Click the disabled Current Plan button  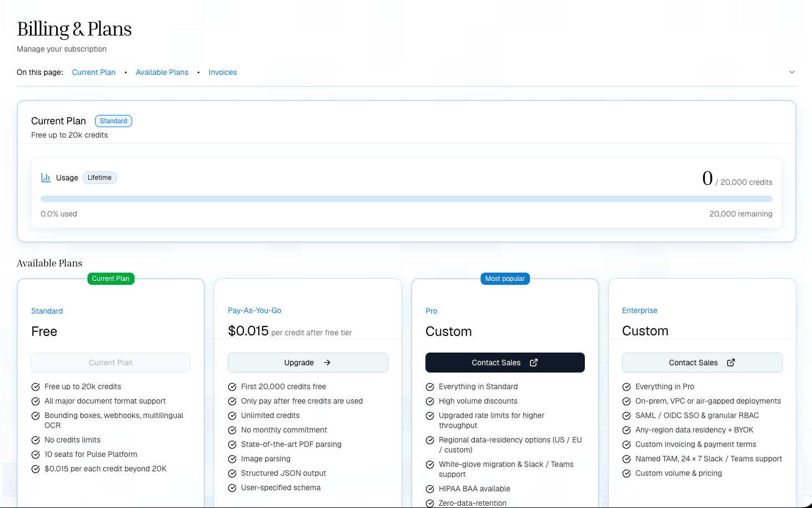pos(111,363)
